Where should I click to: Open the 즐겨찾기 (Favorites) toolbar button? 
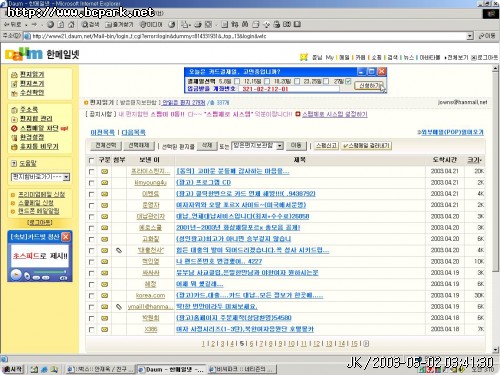point(119,24)
